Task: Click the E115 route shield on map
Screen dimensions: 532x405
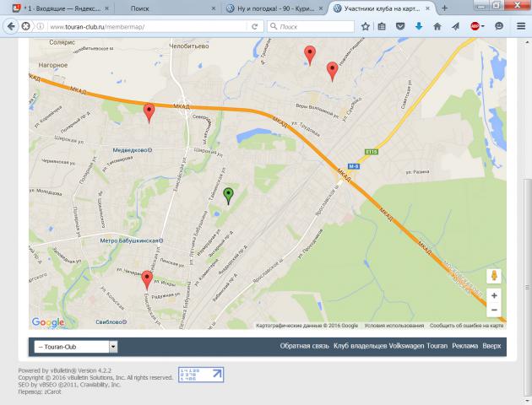Action: pyautogui.click(x=372, y=152)
